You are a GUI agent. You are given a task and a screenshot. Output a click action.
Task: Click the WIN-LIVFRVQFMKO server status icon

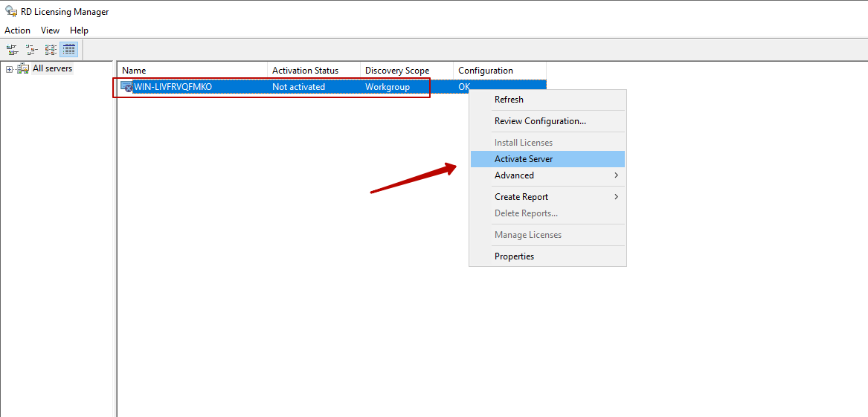click(x=126, y=87)
